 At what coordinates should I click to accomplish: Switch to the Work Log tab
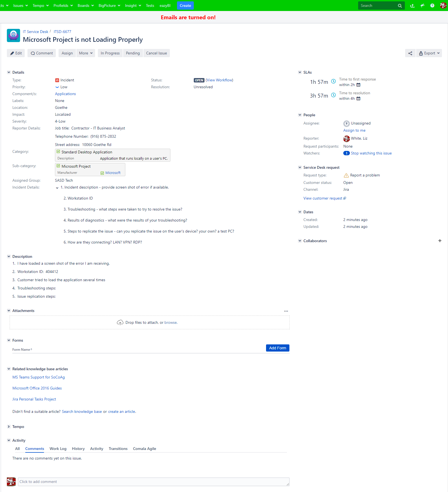(x=58, y=449)
